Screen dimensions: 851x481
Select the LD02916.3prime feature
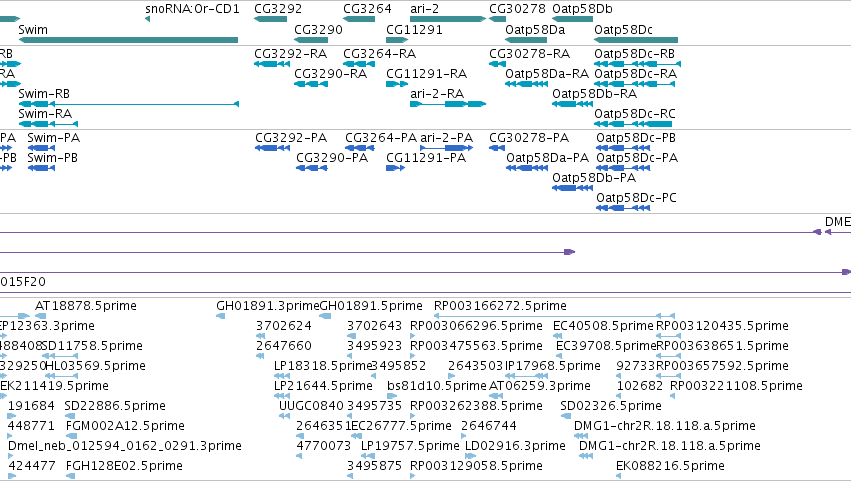click(471, 456)
